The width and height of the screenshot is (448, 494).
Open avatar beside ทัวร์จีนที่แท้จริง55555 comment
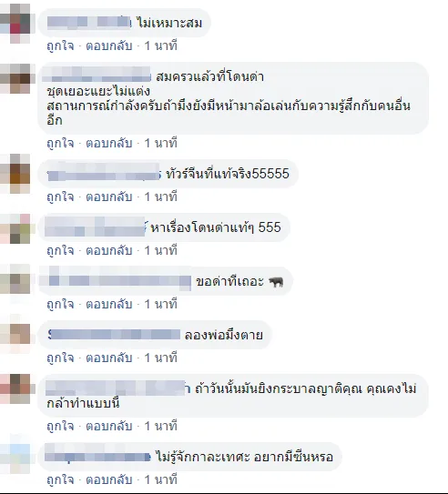pyautogui.click(x=15, y=174)
